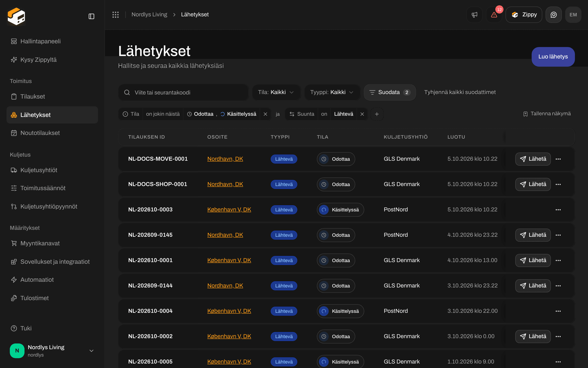Image resolution: width=588 pixels, height=368 pixels.
Task: Open the announcements megaphone icon
Action: pyautogui.click(x=474, y=15)
